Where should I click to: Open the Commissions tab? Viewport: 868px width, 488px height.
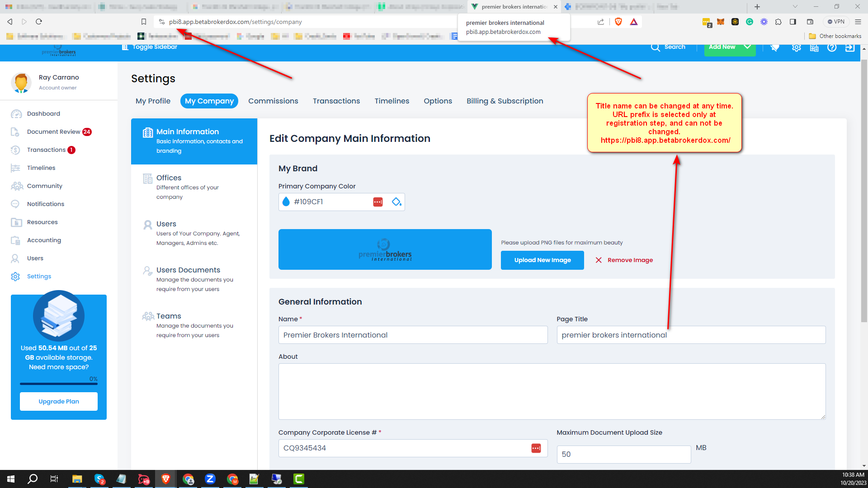[x=273, y=101]
